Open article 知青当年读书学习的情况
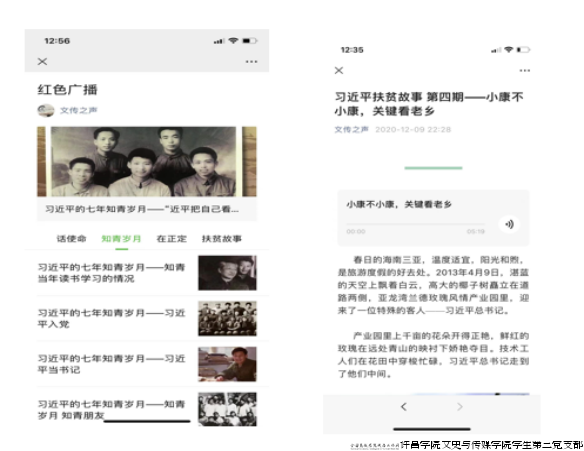The image size is (584, 451). tap(111, 273)
